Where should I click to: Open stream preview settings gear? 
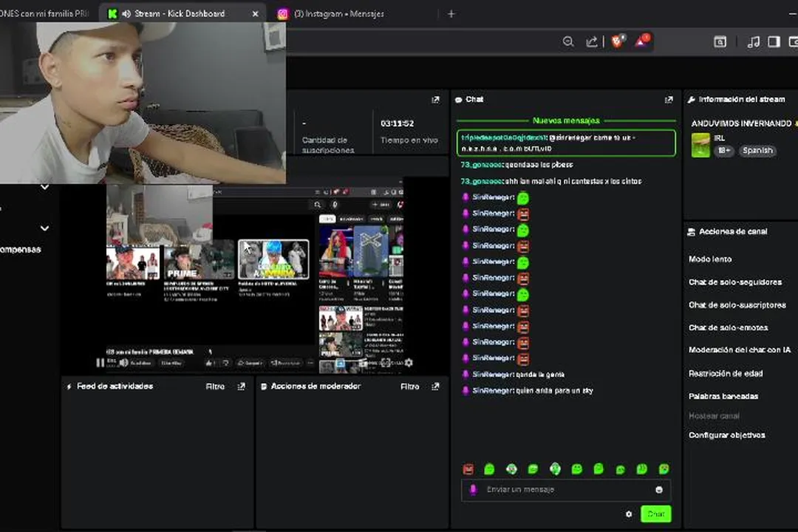pyautogui.click(x=408, y=363)
